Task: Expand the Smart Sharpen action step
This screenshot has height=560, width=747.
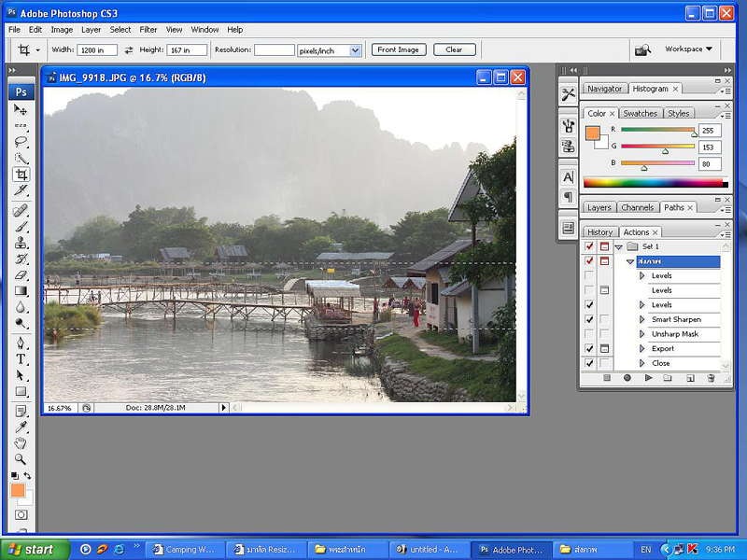Action: 641,319
